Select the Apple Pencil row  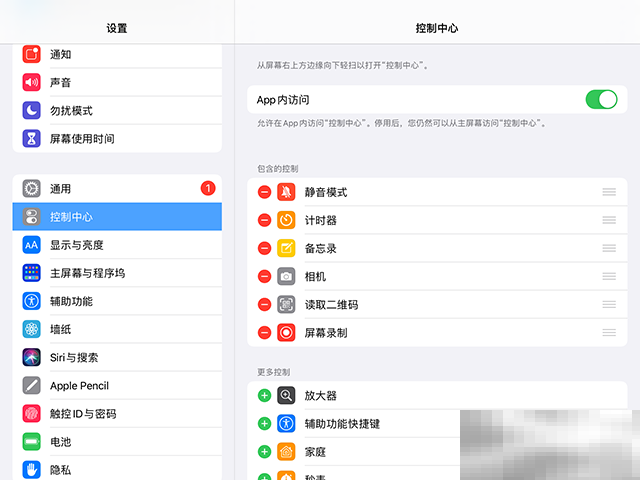click(x=117, y=386)
